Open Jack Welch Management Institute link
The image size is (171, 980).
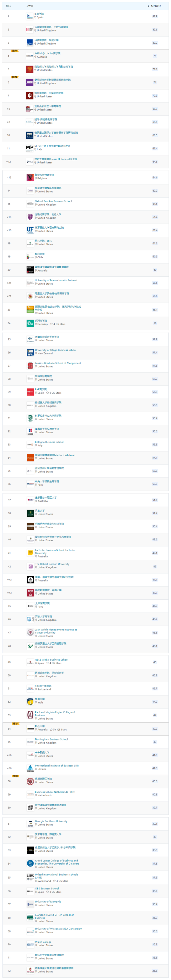(x=56, y=631)
